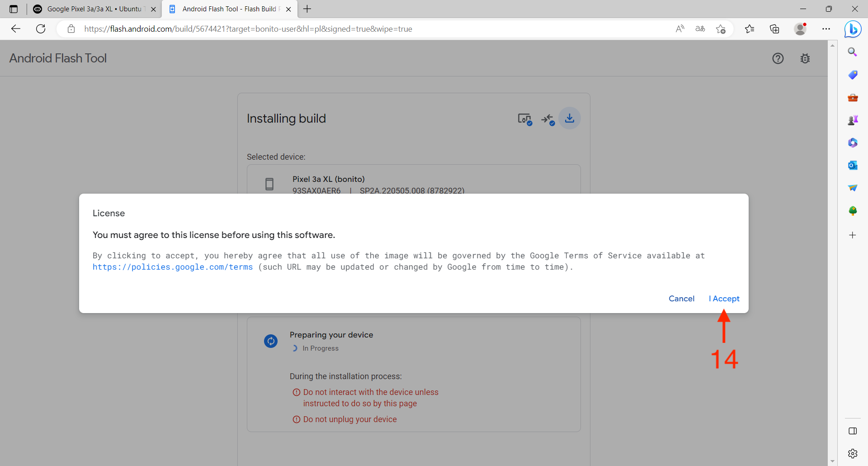Add this page to favorites
Screen dimensions: 868x466
(x=721, y=29)
